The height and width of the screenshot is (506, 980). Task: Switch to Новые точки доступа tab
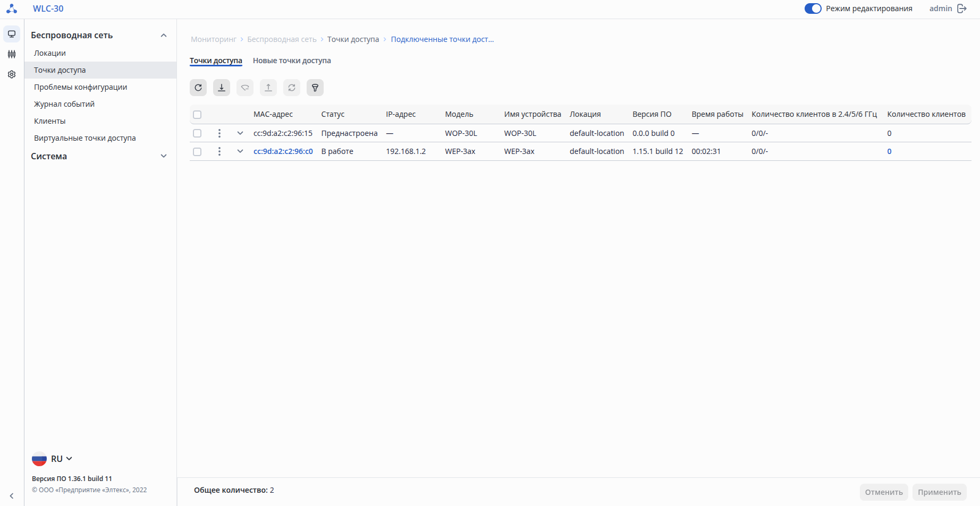pos(292,61)
